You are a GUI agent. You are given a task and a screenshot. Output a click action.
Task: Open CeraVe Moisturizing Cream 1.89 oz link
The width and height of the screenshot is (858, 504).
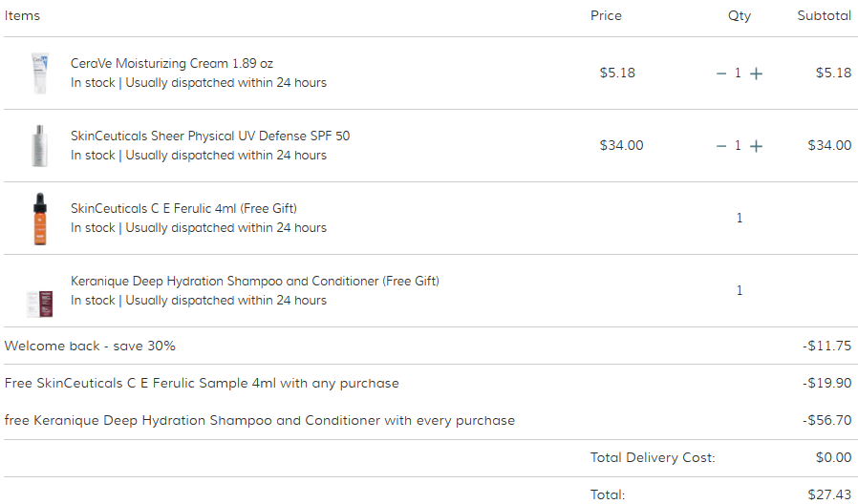coord(172,63)
